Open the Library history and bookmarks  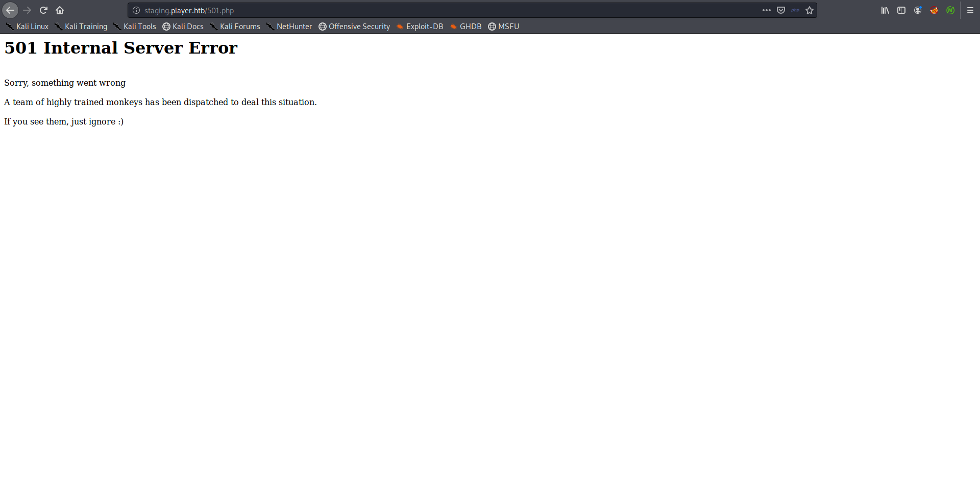click(x=885, y=10)
